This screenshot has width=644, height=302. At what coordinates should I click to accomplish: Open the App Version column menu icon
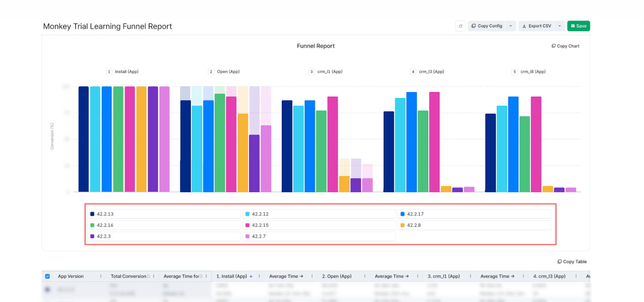101,276
